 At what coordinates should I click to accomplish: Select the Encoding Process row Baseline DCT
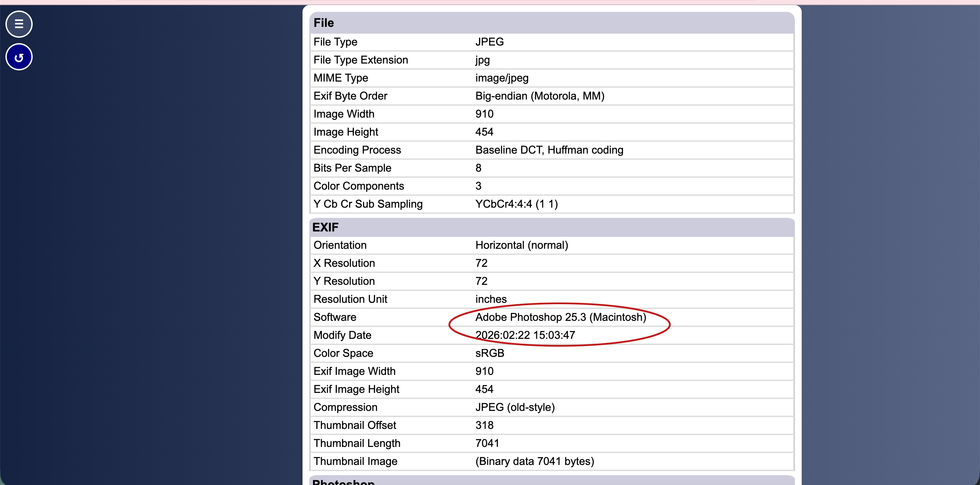[549, 150]
